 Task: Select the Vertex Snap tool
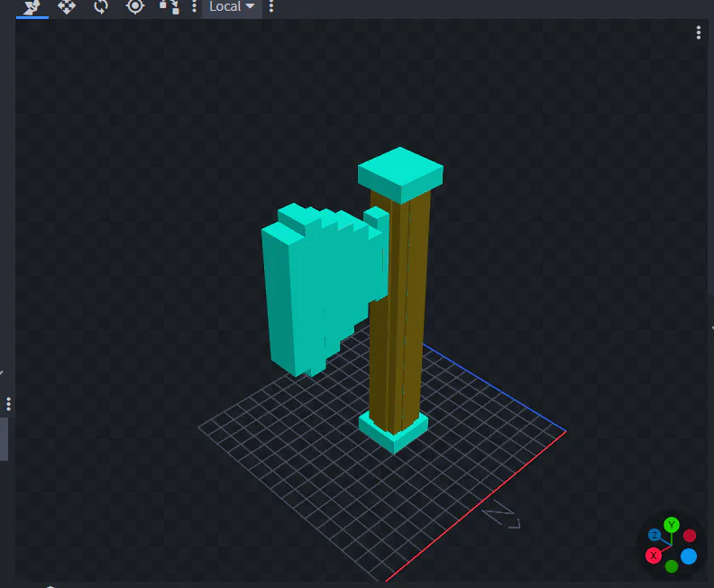pyautogui.click(x=169, y=7)
